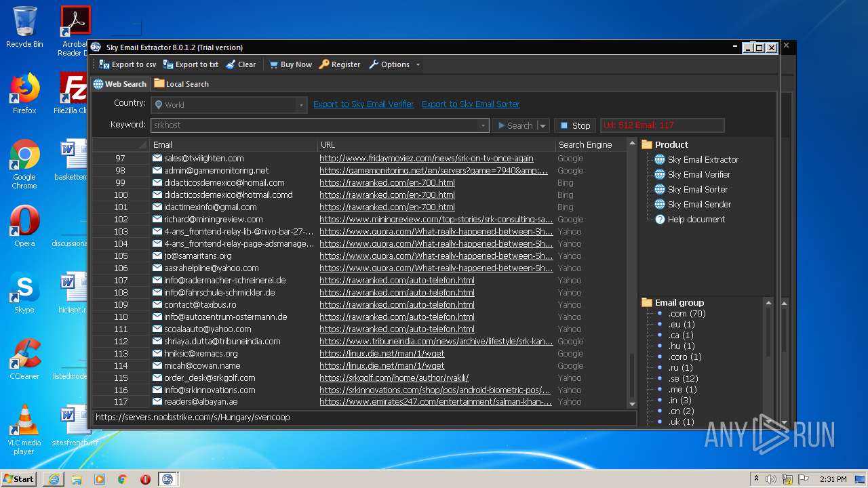Sort by the URL column header
The width and height of the screenshot is (868, 488).
pyautogui.click(x=437, y=144)
